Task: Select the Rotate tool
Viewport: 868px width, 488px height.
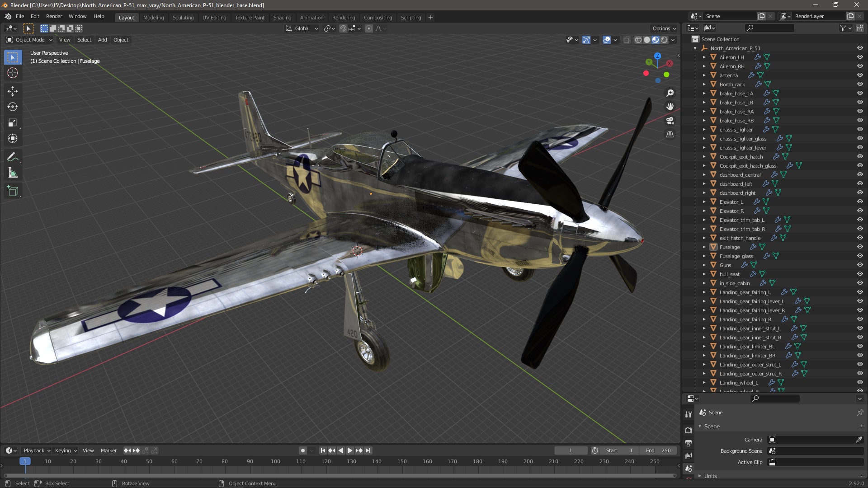Action: click(x=13, y=107)
